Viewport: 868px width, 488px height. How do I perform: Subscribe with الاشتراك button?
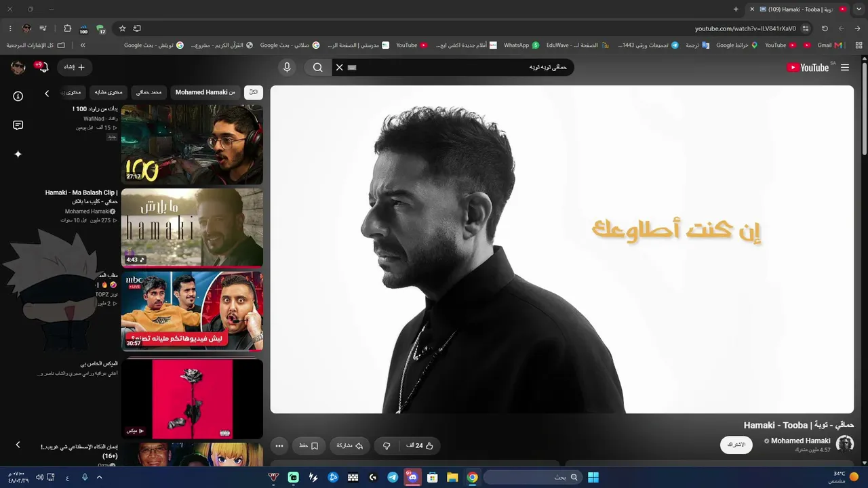coord(736,445)
